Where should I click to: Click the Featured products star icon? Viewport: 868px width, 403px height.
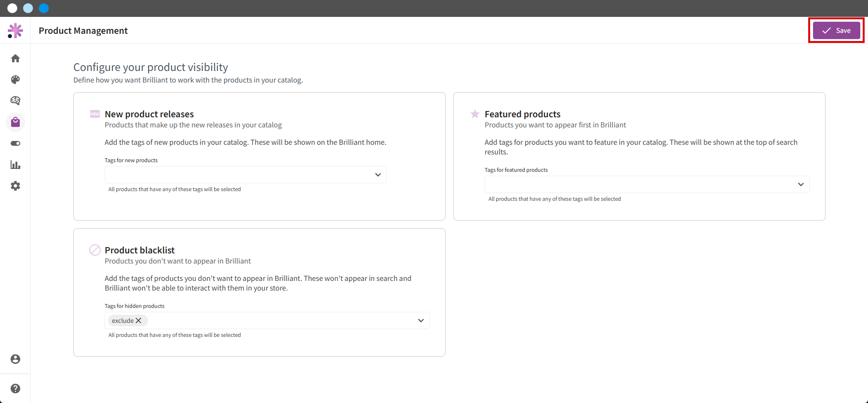475,114
